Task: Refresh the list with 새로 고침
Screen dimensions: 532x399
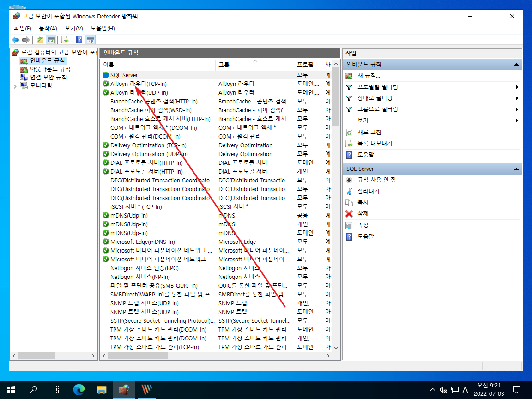Action: (x=369, y=132)
